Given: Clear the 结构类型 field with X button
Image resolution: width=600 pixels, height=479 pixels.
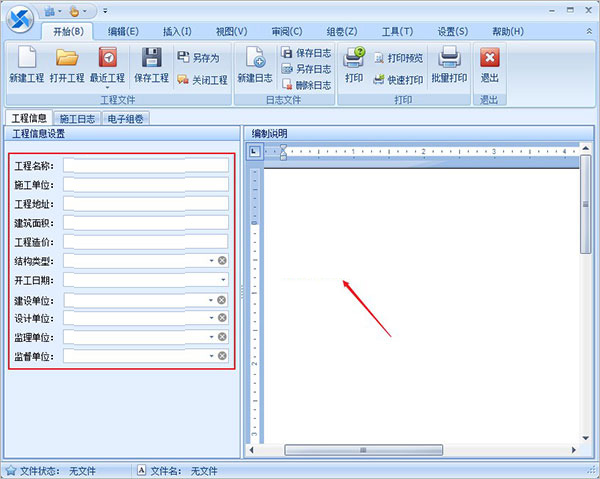Looking at the screenshot, I should pos(222,261).
